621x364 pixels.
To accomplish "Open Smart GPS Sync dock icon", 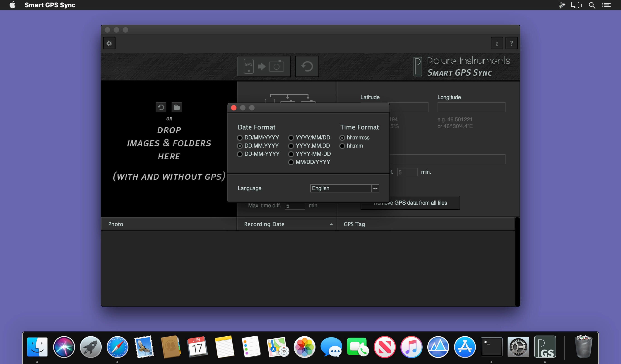I will pyautogui.click(x=545, y=347).
